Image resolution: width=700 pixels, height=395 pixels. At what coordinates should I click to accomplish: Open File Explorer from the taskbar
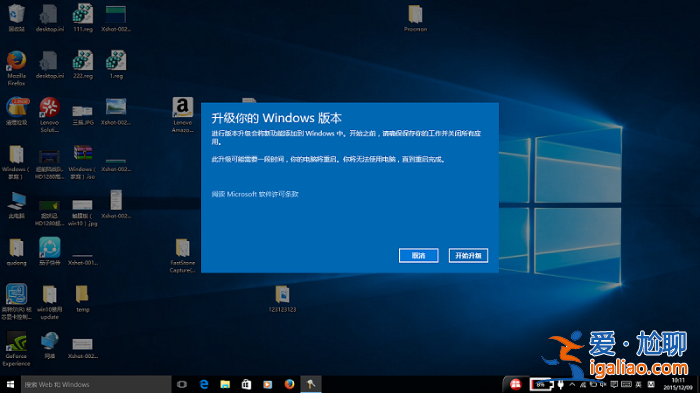tap(225, 384)
